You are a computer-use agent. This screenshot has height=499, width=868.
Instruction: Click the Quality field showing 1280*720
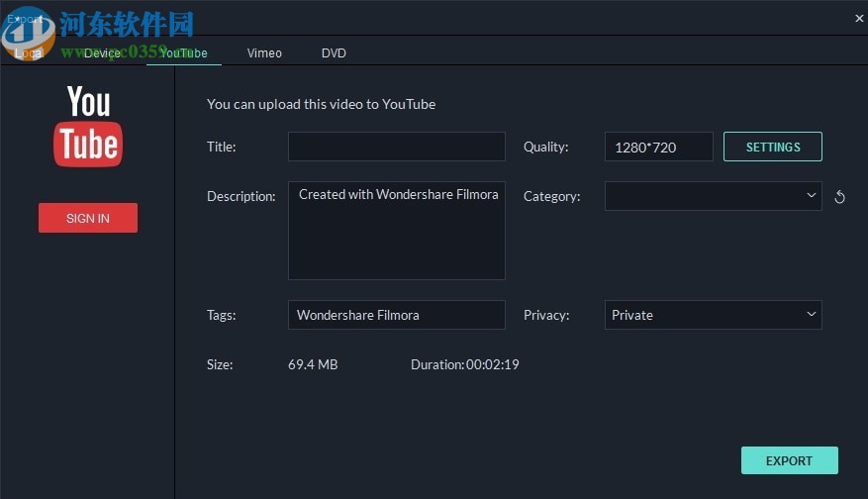tap(659, 147)
